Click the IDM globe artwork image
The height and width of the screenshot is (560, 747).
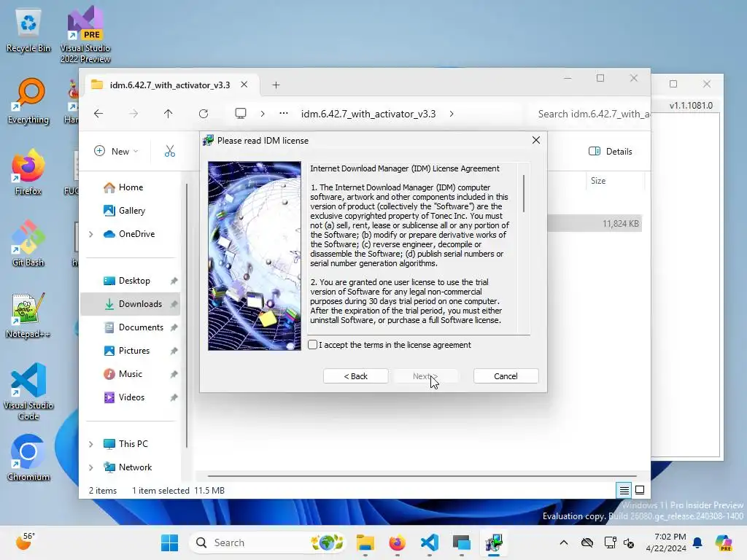pos(255,256)
